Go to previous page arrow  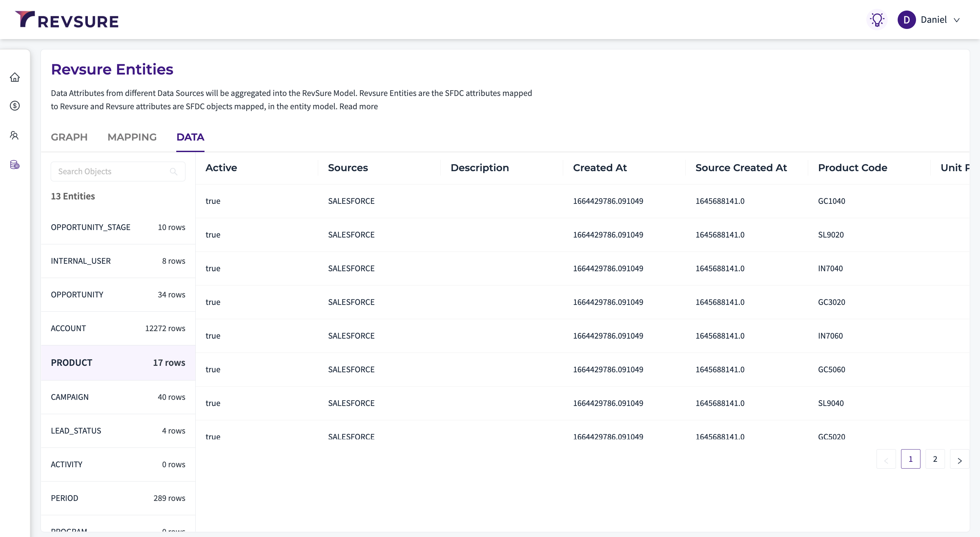[x=886, y=459]
